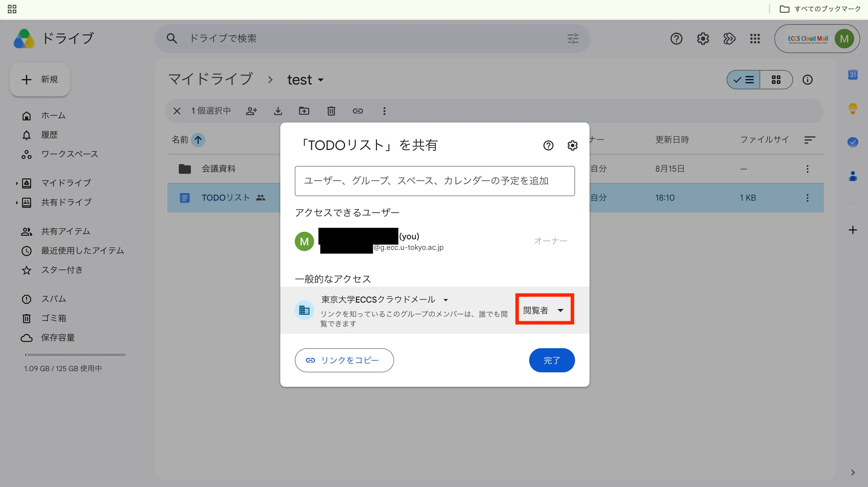This screenshot has width=868, height=487.
Task: Click the 新規 button
Action: point(40,79)
